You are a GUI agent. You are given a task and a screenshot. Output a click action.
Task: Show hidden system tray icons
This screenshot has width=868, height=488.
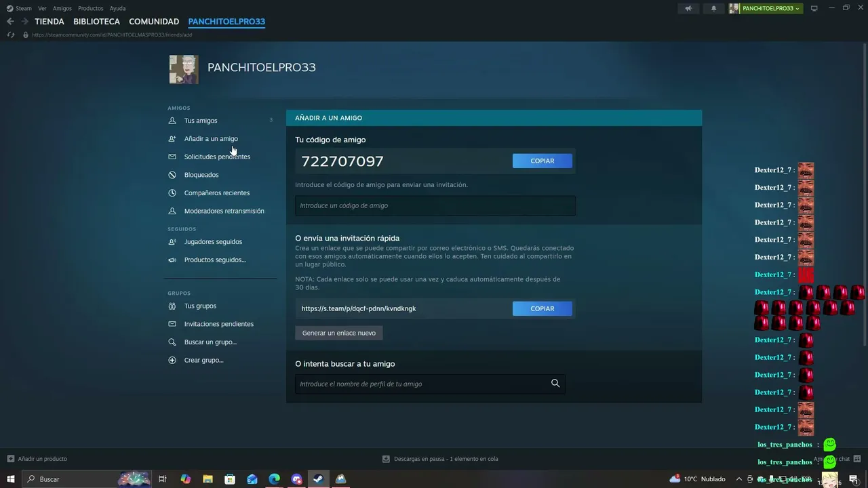pos(739,479)
